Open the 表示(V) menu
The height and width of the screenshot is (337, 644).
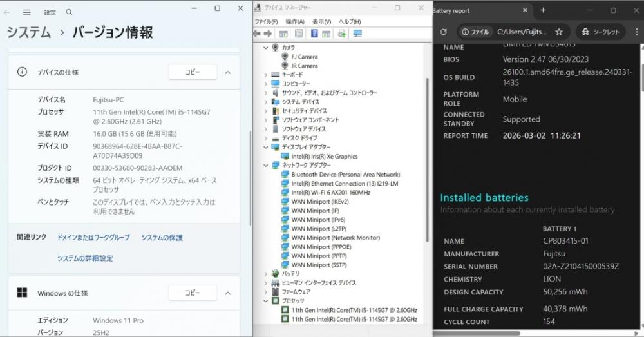pos(321,21)
